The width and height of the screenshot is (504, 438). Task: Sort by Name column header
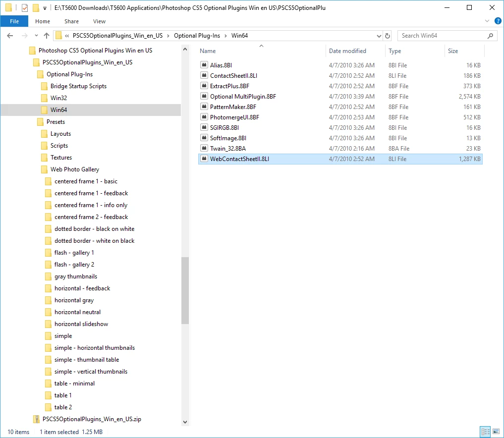(208, 51)
